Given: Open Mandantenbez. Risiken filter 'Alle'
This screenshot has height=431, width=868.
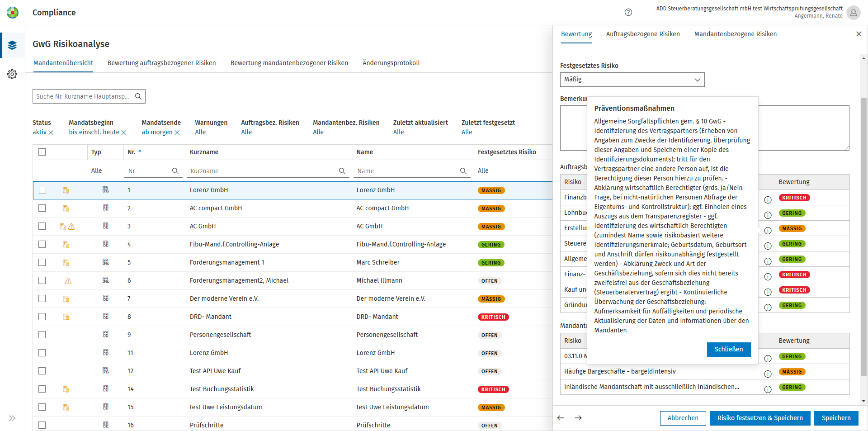Looking at the screenshot, I should pyautogui.click(x=318, y=132).
